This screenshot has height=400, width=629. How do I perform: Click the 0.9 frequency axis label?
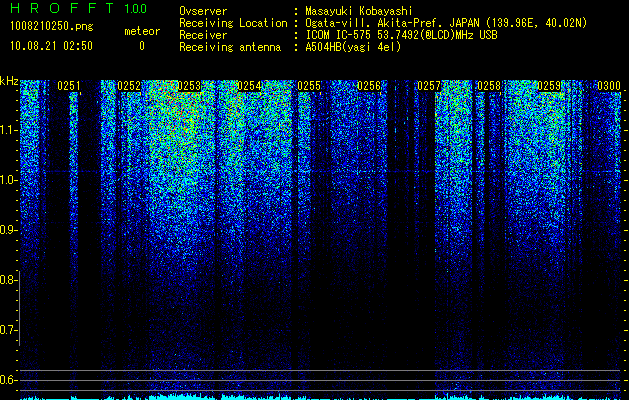8,230
